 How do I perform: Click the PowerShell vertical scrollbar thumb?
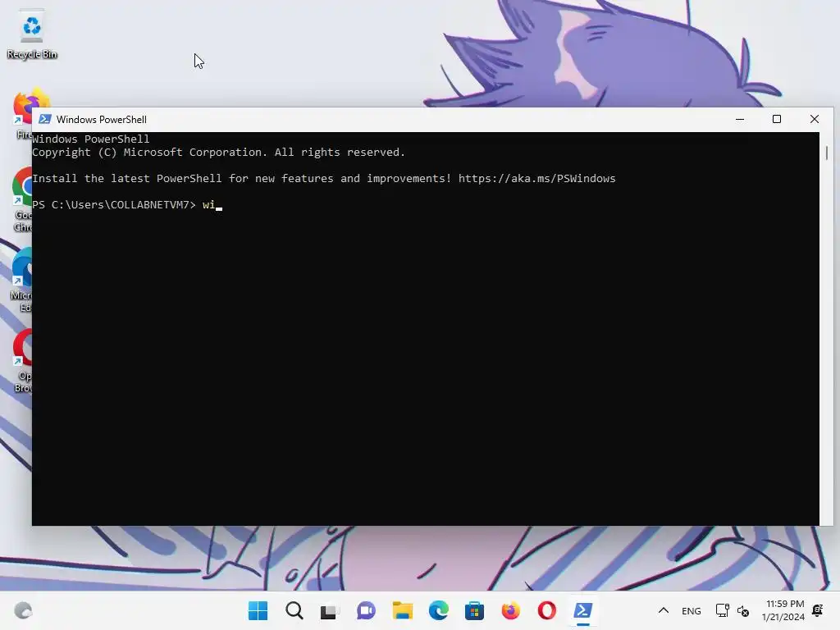tap(827, 153)
